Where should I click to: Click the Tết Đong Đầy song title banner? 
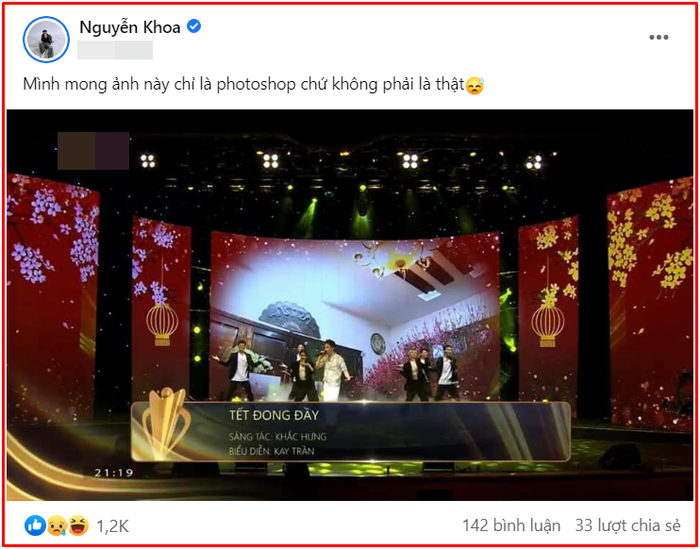[274, 416]
